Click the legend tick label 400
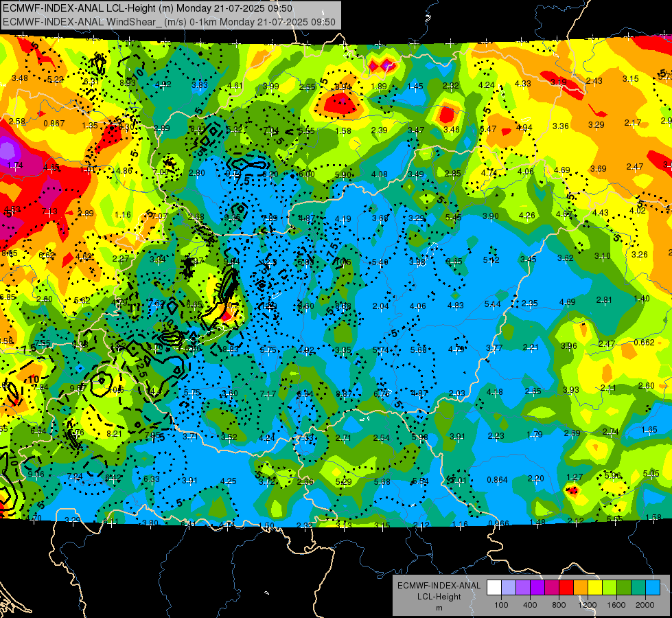Screen dimensions: 672x618 pos(530,605)
